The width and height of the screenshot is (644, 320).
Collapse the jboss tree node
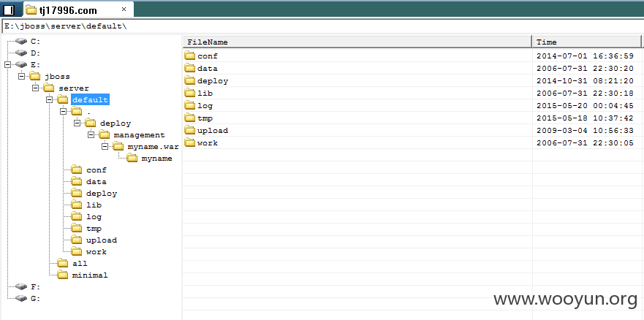point(21,76)
